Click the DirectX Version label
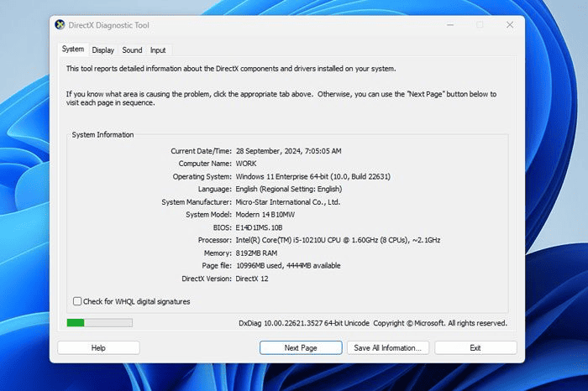This screenshot has width=588, height=391. (207, 279)
